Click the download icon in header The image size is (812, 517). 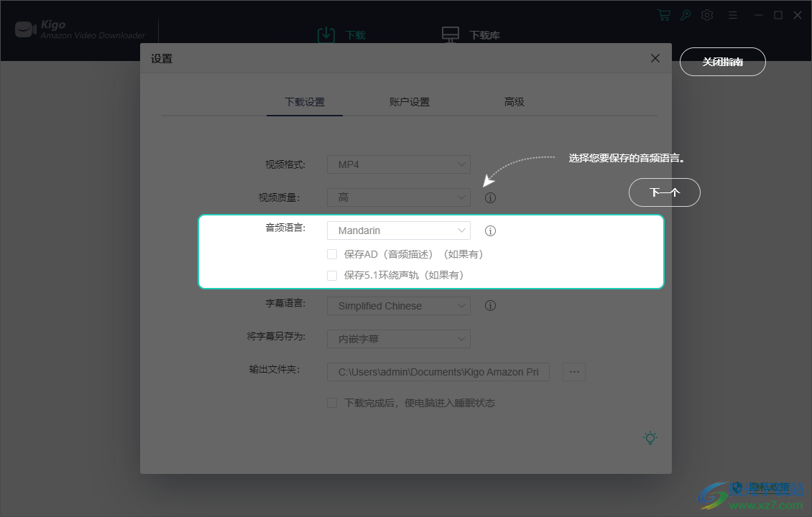click(x=326, y=34)
